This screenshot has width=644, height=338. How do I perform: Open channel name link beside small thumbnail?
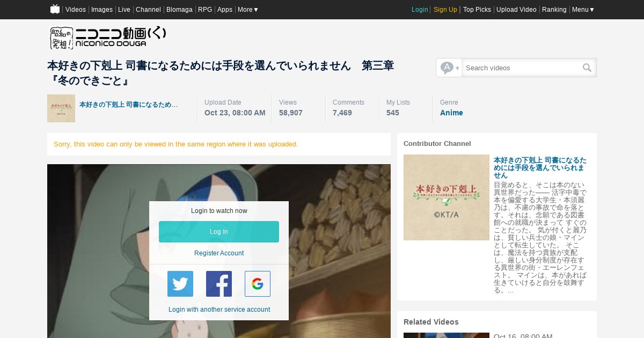(x=129, y=105)
